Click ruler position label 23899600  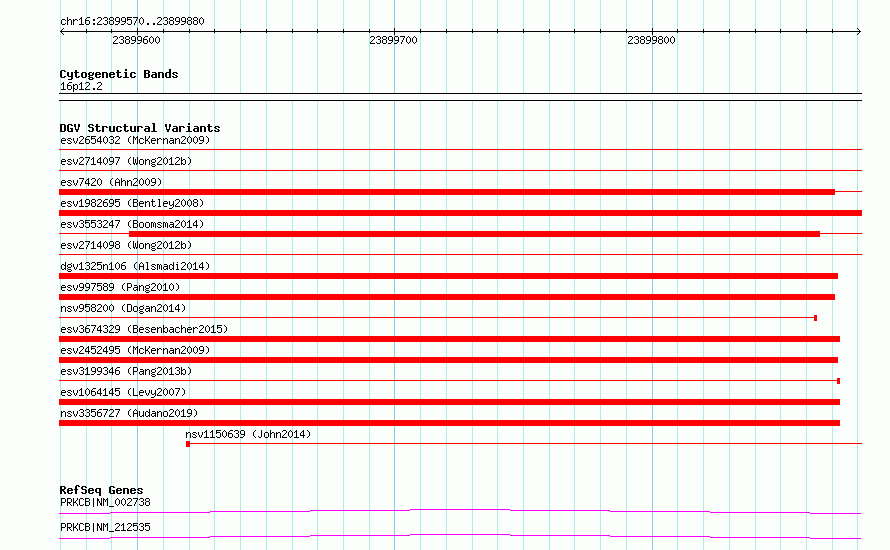pos(136,40)
